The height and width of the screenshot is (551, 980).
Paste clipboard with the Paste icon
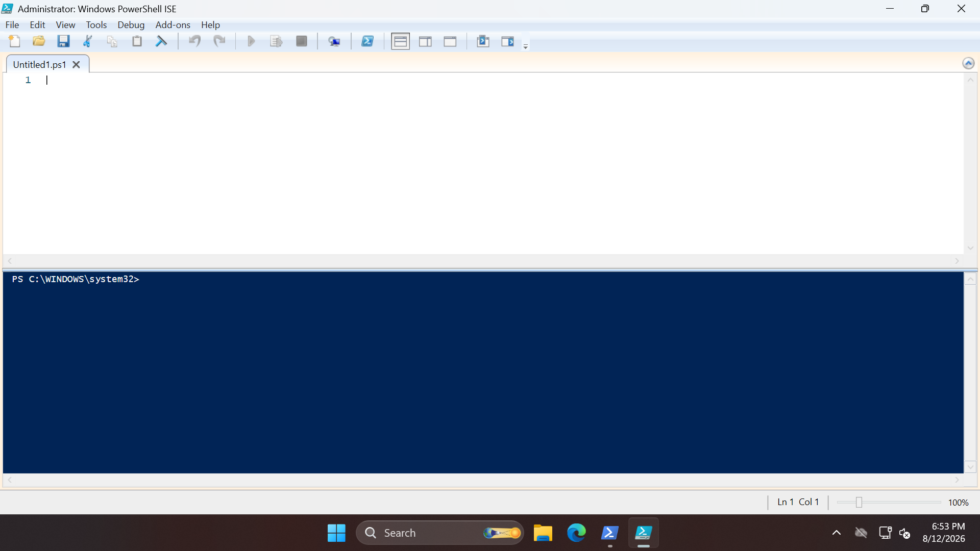tap(137, 41)
